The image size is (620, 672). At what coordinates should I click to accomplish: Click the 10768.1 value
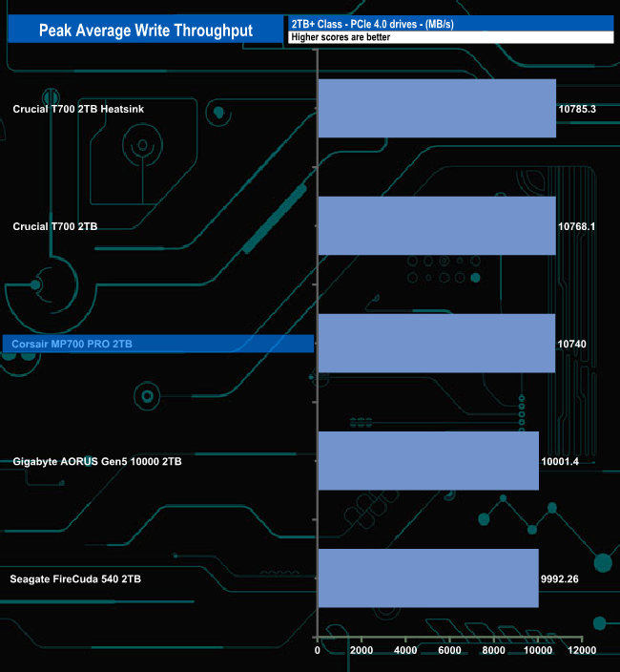[576, 226]
